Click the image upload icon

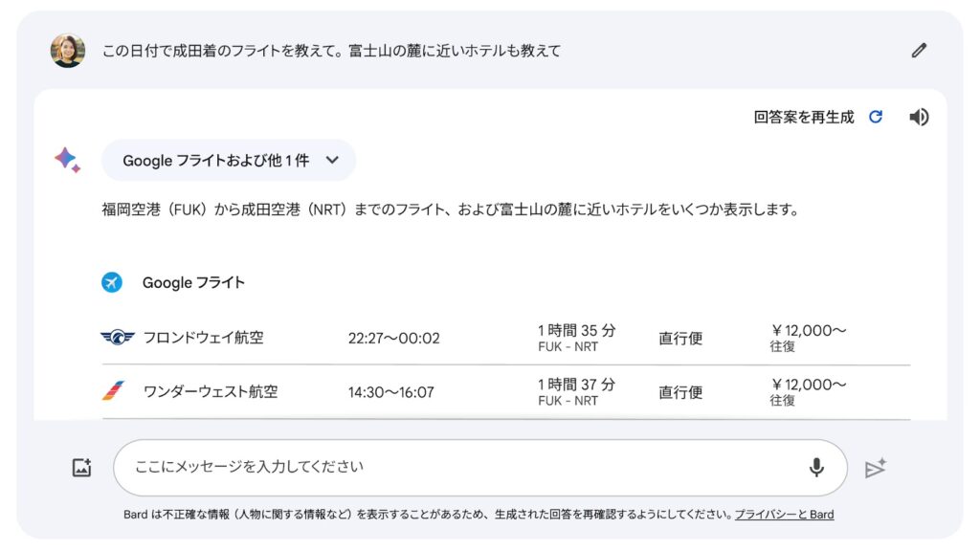[x=82, y=467]
